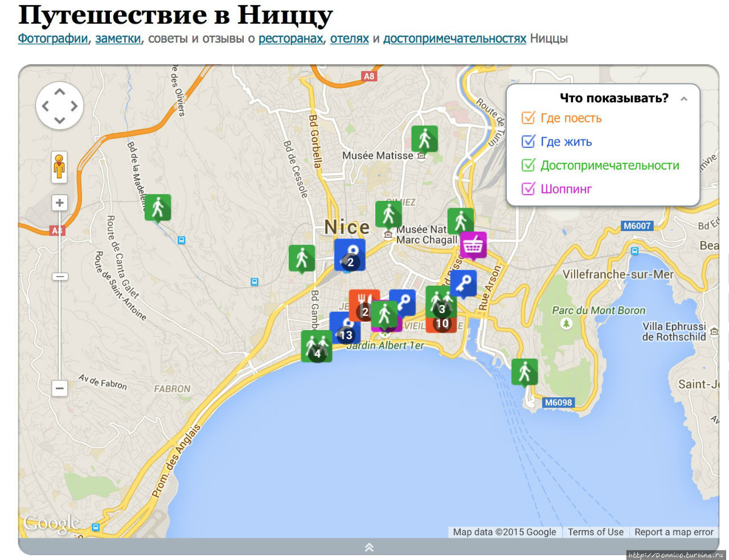Image resolution: width=729 pixels, height=560 pixels.
Task: Click the pan up arrow on map
Action: tap(60, 91)
